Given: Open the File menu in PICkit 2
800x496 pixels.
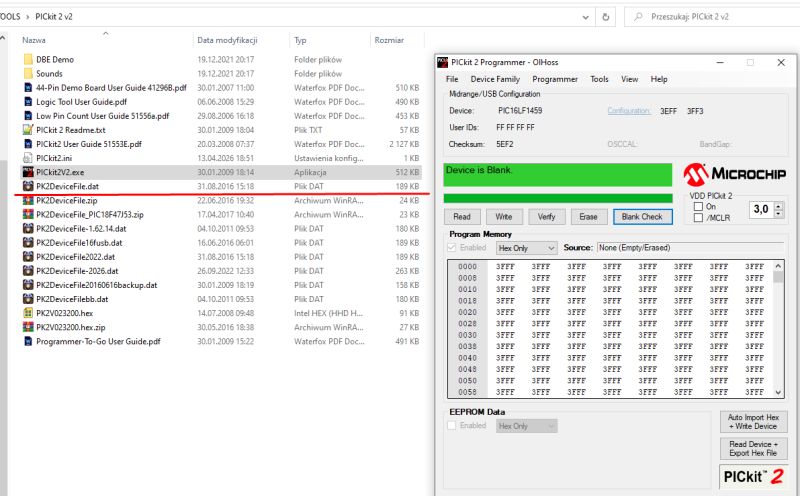Looking at the screenshot, I should click(452, 79).
